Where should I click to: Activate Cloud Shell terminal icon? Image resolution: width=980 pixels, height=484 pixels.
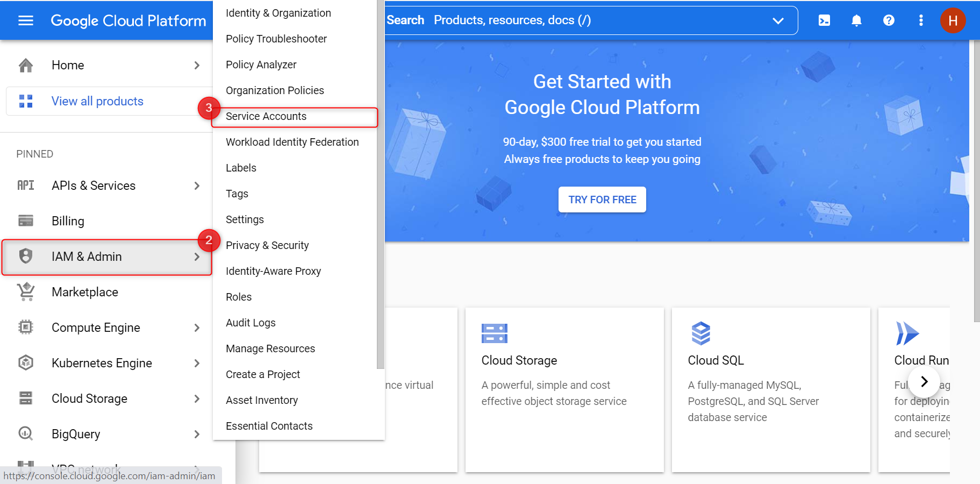point(824,20)
